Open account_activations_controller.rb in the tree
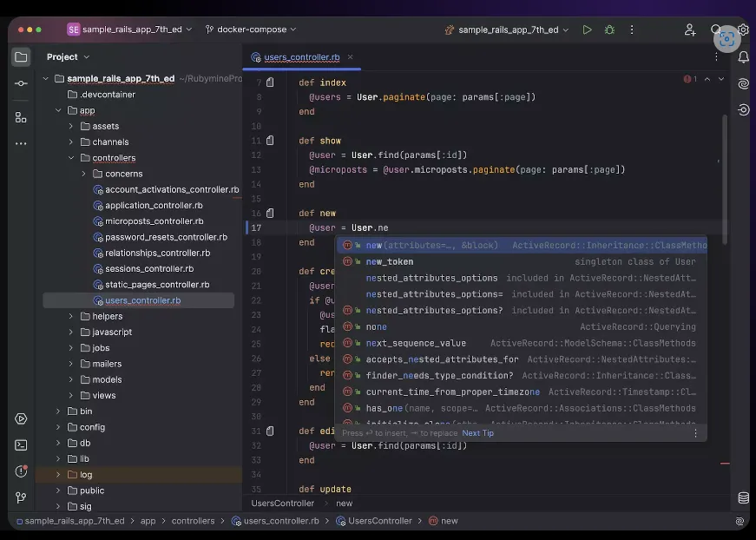The image size is (756, 540). [166, 189]
